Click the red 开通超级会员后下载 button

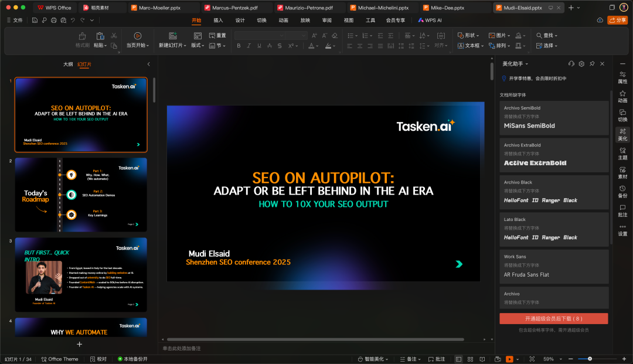pyautogui.click(x=553, y=318)
